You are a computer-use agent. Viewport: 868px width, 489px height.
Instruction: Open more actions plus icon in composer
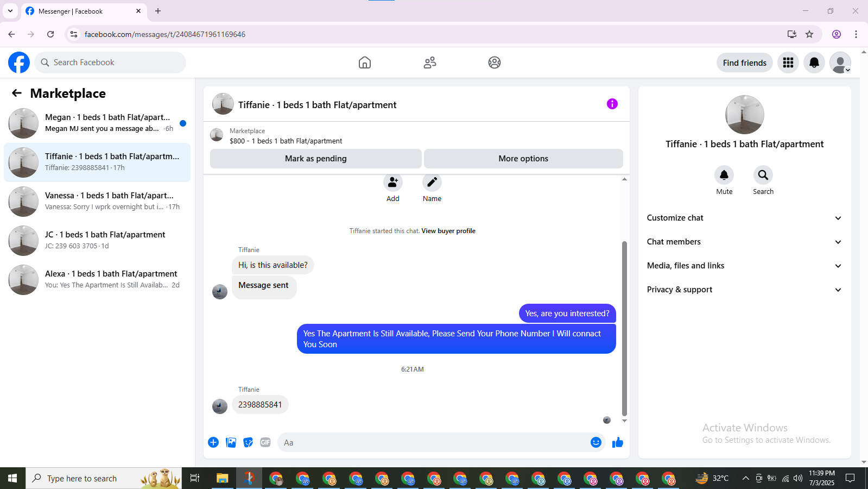click(x=213, y=442)
